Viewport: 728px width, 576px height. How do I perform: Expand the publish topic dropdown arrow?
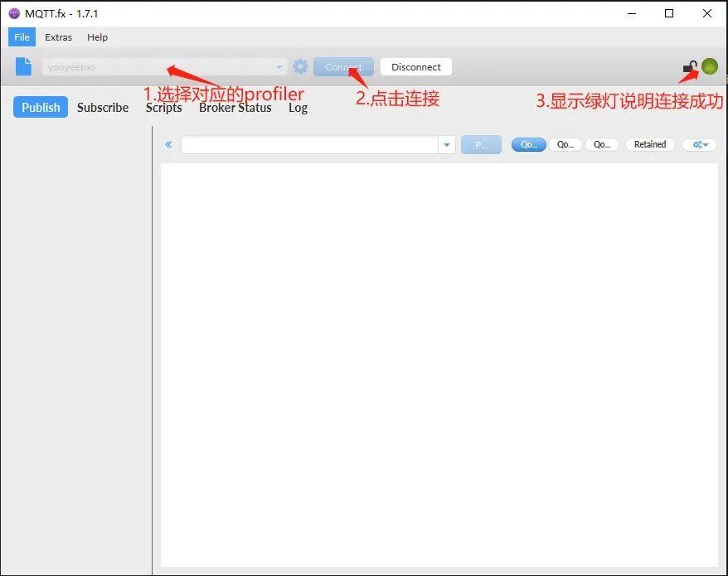coord(447,144)
